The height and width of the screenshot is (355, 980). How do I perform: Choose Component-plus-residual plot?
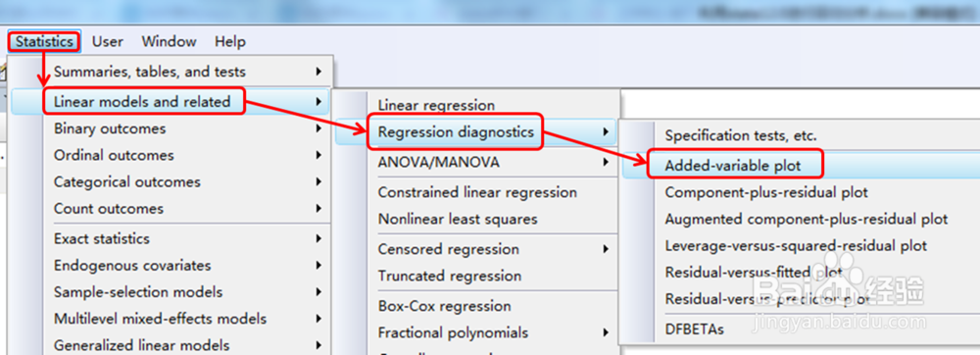point(802,192)
